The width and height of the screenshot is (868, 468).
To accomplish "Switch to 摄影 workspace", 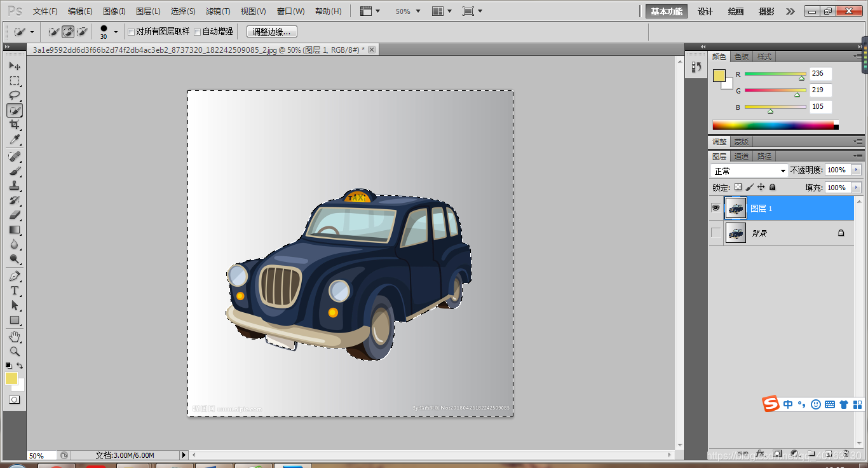I will [766, 11].
